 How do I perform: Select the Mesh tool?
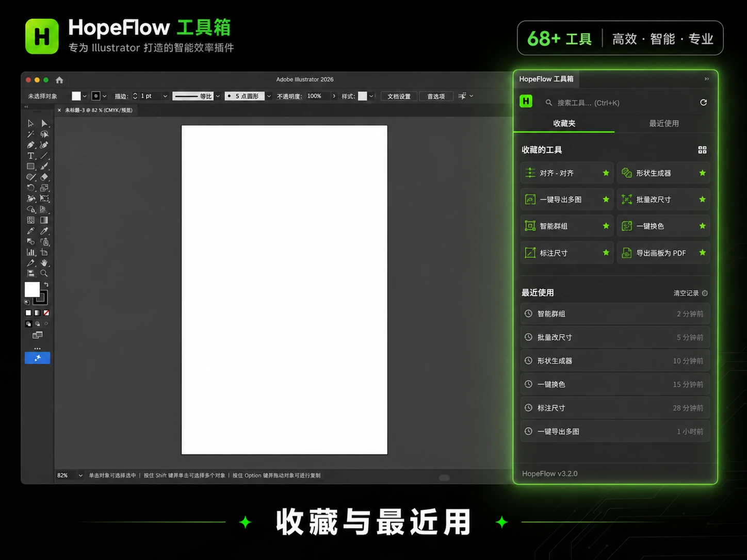(30, 220)
